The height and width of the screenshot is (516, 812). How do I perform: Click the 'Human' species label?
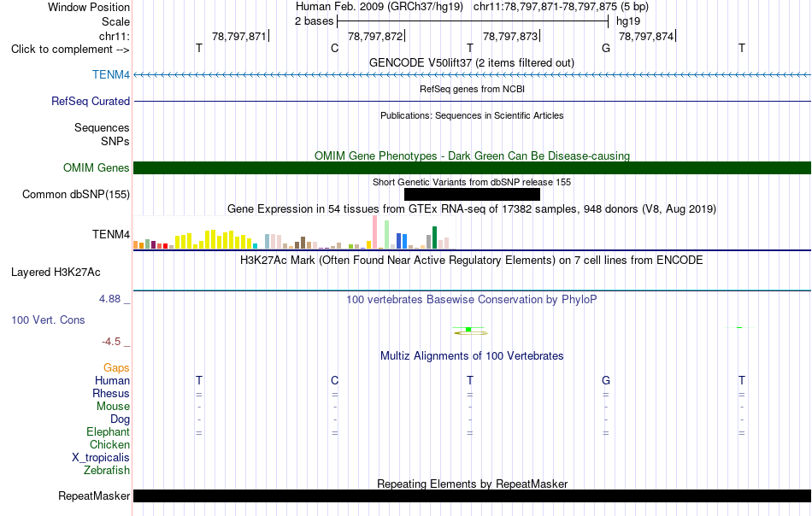pyautogui.click(x=112, y=380)
